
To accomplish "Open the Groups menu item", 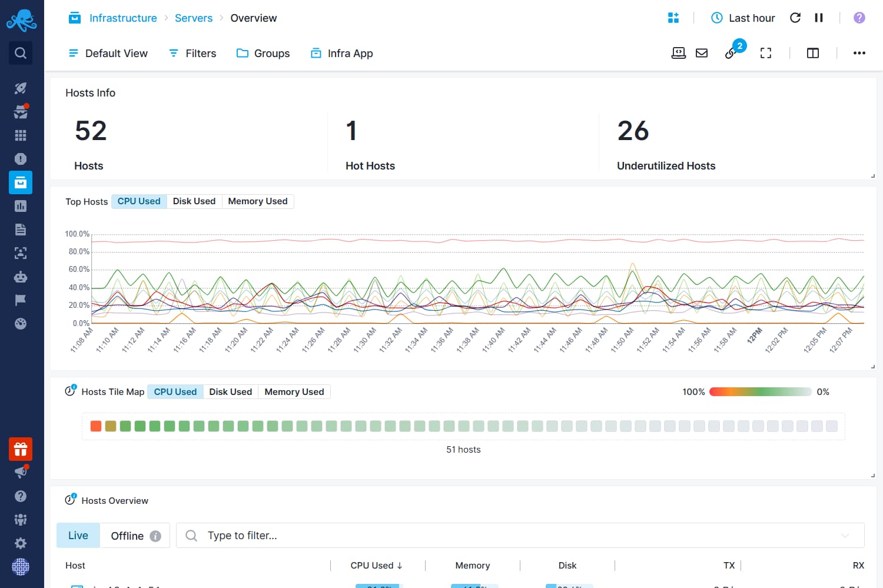I will click(263, 53).
